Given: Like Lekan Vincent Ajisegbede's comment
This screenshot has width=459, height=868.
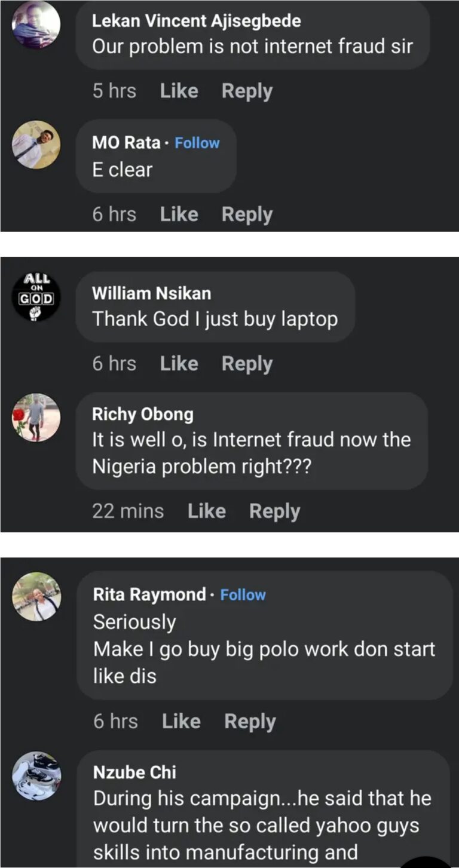Looking at the screenshot, I should point(179,91).
